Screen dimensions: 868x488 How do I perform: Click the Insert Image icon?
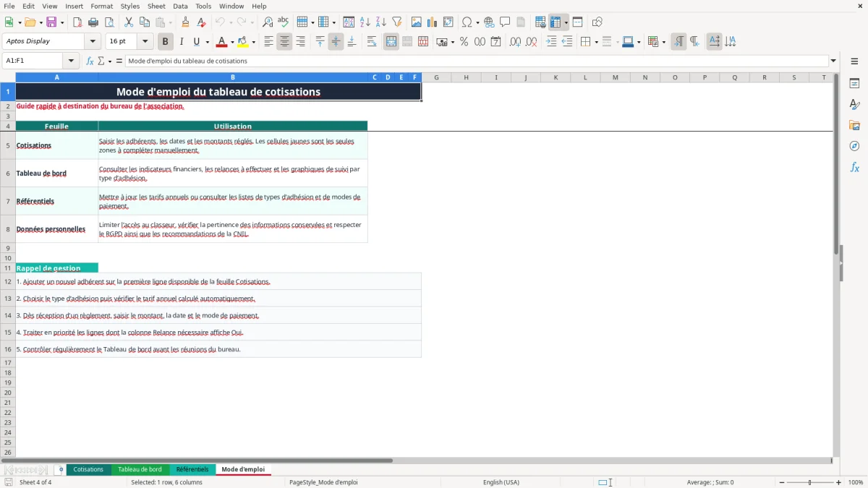[x=417, y=22]
